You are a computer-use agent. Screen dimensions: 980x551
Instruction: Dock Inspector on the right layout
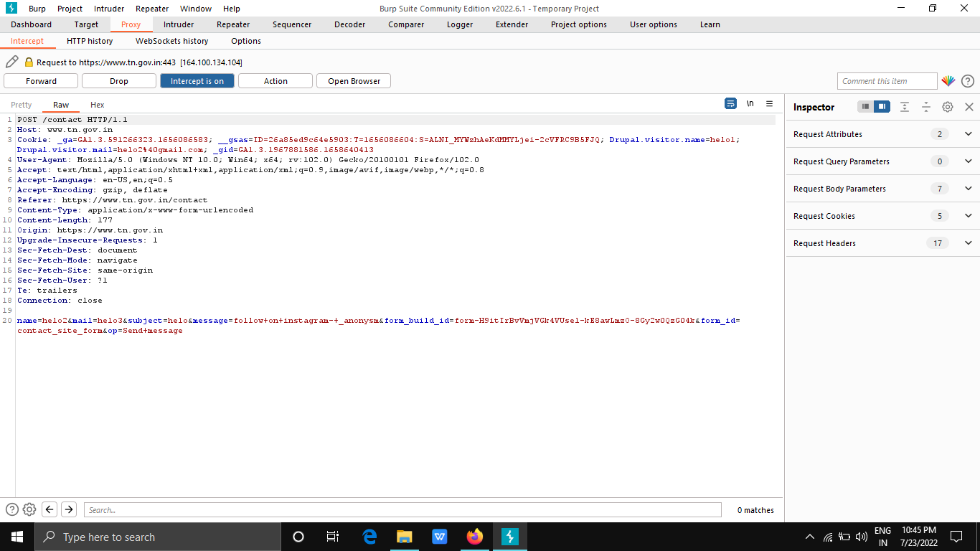point(882,107)
